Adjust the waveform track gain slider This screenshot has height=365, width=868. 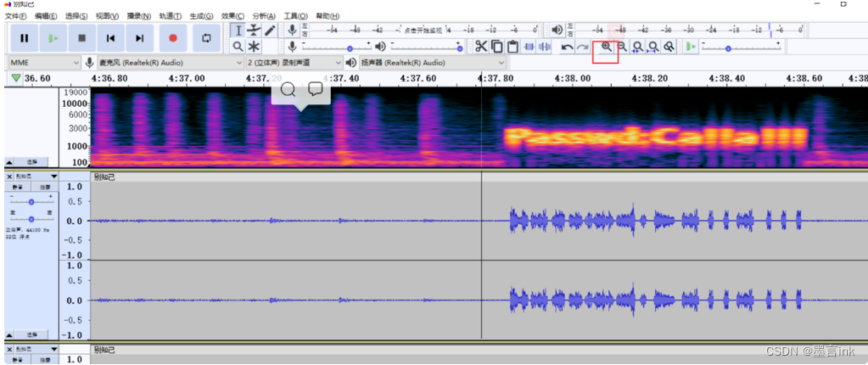[31, 202]
